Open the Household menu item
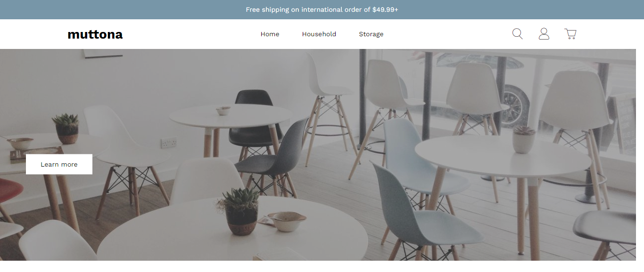 click(319, 34)
